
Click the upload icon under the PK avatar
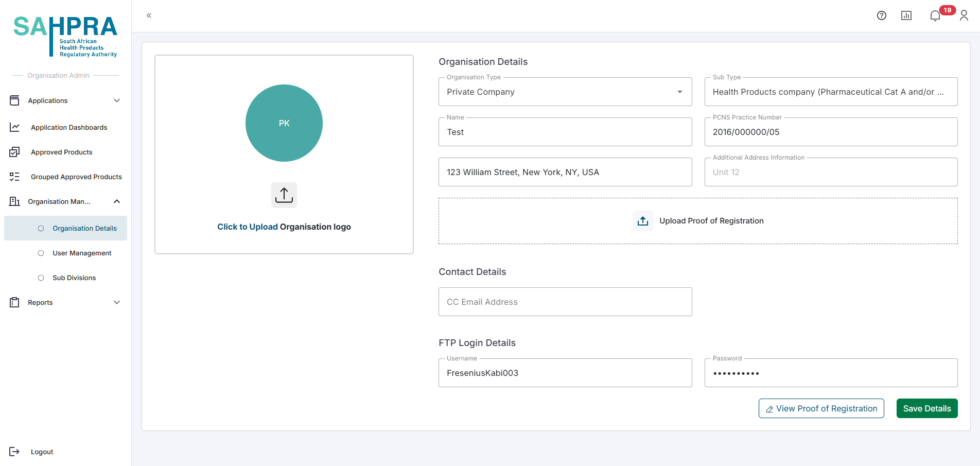pyautogui.click(x=284, y=195)
